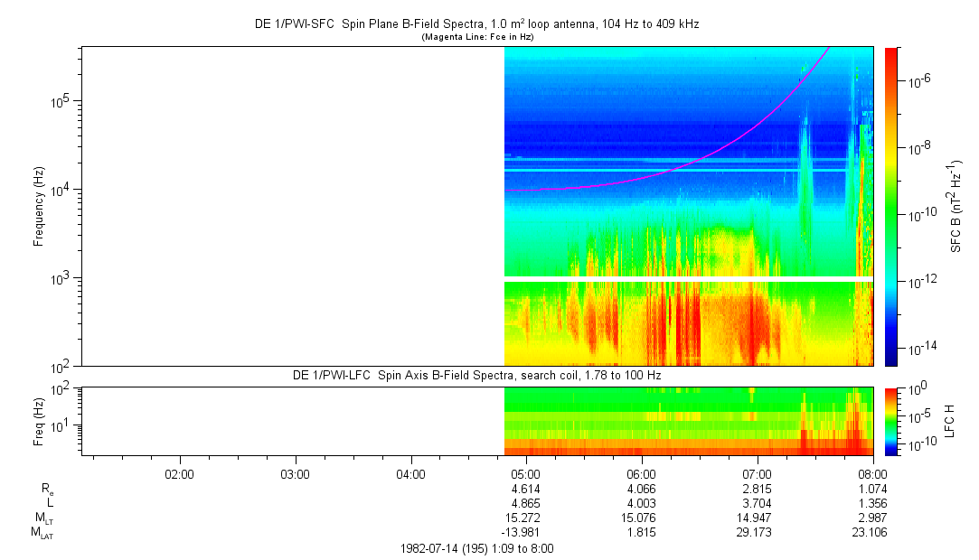Click the empty white region of upper spectrogram

(289, 206)
